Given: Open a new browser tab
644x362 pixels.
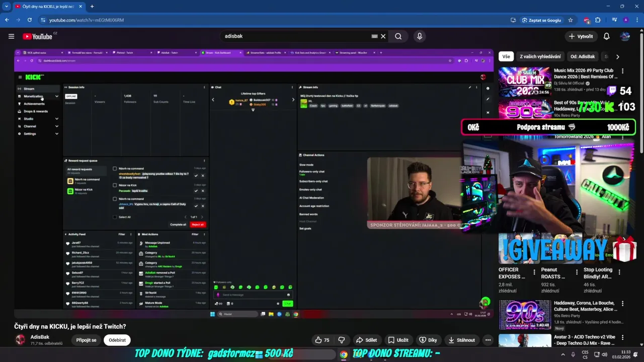Looking at the screenshot, I should 92,7.
